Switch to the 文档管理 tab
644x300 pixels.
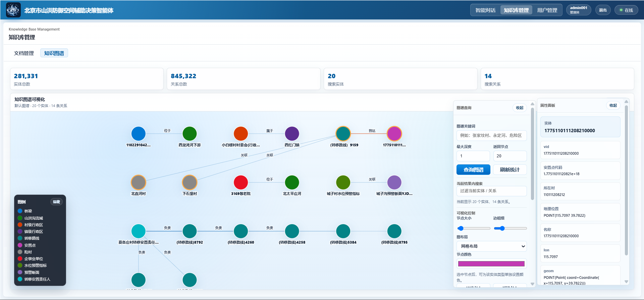click(x=24, y=53)
